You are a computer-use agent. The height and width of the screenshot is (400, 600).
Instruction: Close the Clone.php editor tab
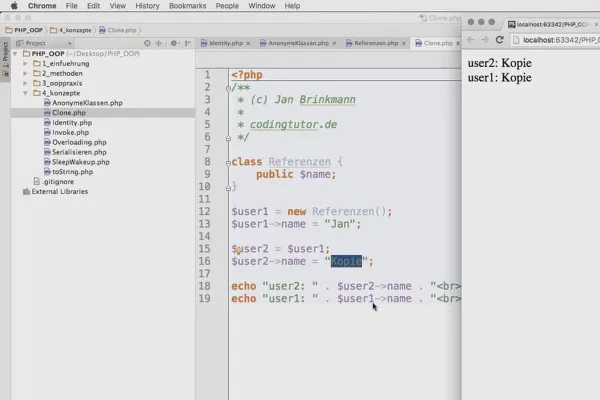pyautogui.click(x=458, y=44)
